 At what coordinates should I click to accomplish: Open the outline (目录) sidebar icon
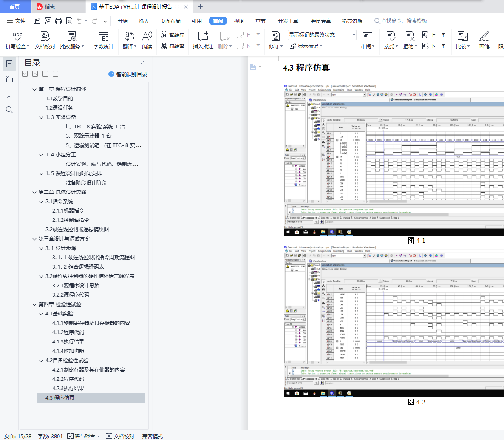coord(9,64)
